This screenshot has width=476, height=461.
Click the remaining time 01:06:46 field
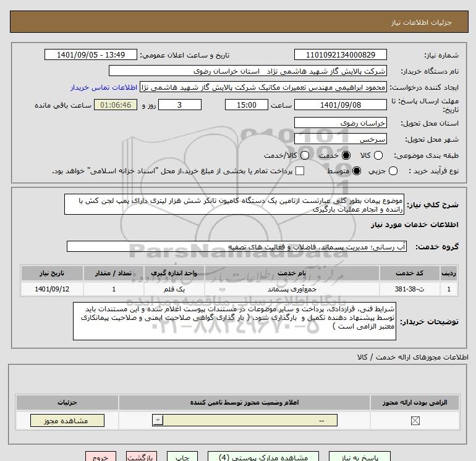(x=116, y=105)
